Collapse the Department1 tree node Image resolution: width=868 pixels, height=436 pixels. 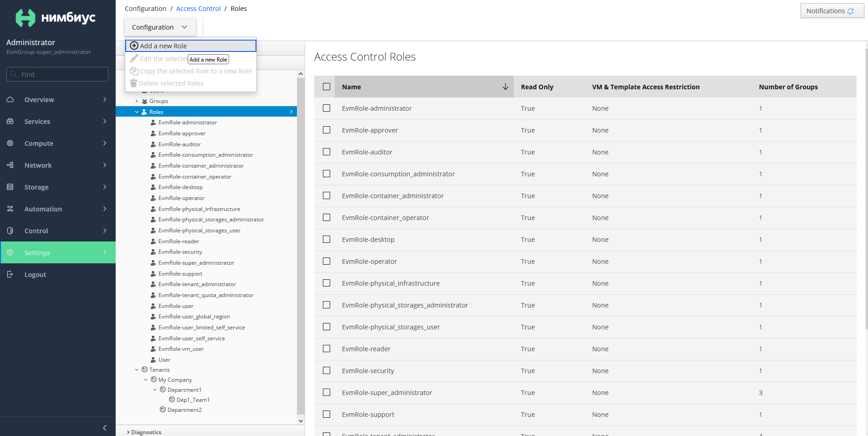[154, 390]
